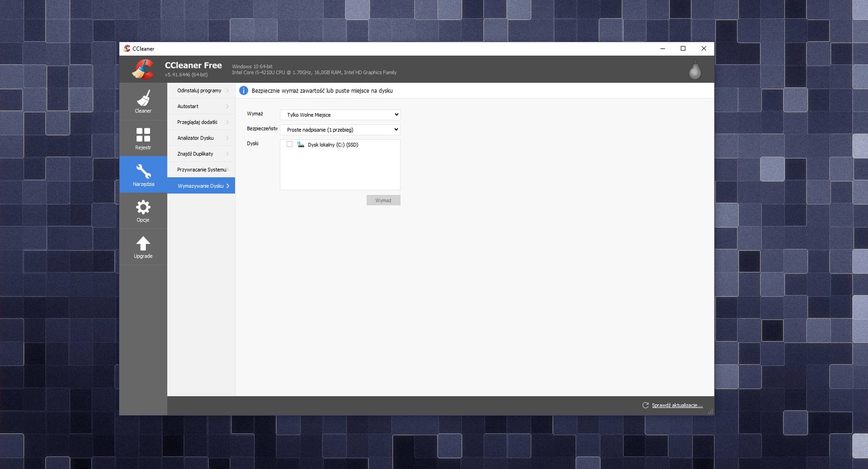Click the refresh icon beside Sprawdź aktualizacje

(645, 405)
